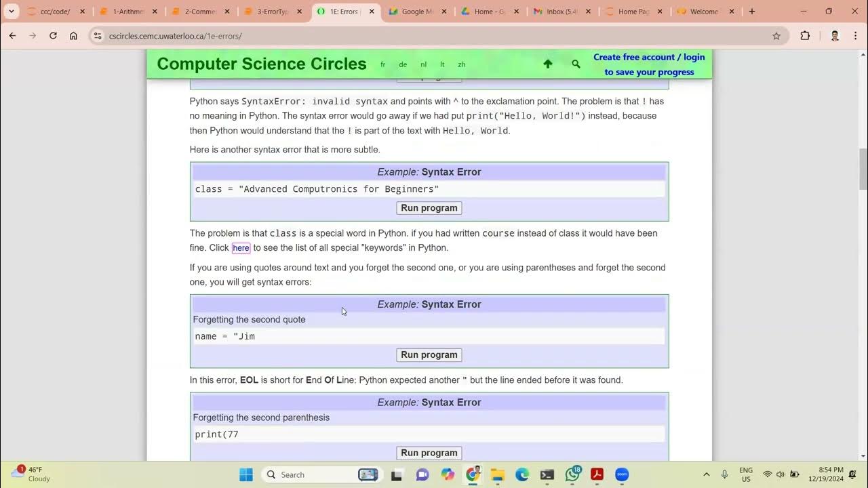The width and height of the screenshot is (868, 488).
Task: Open Microsoft Teams chat from taskbar
Action: click(422, 474)
